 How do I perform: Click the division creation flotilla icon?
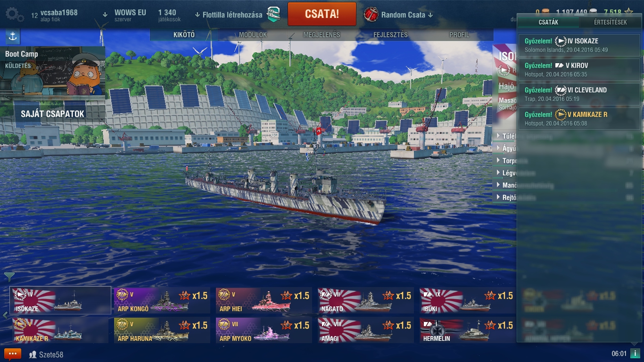[x=274, y=14]
